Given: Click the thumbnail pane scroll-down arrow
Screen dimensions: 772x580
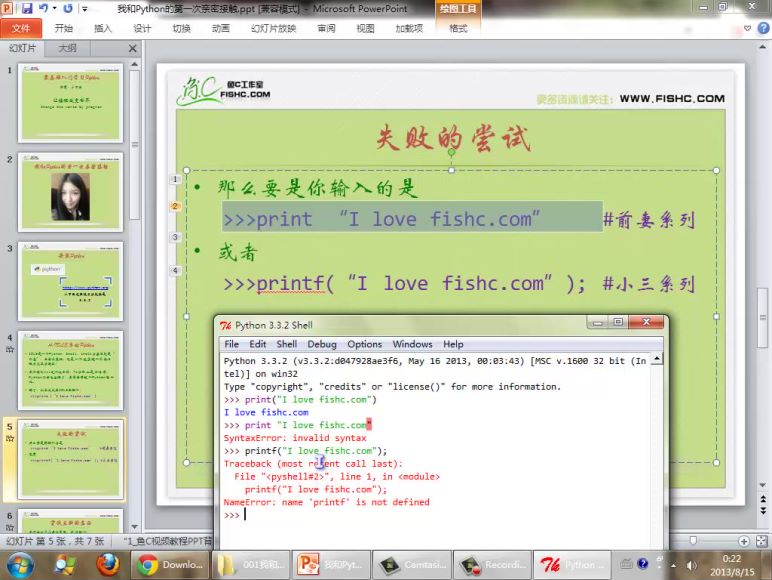Looking at the screenshot, I should tap(134, 527).
